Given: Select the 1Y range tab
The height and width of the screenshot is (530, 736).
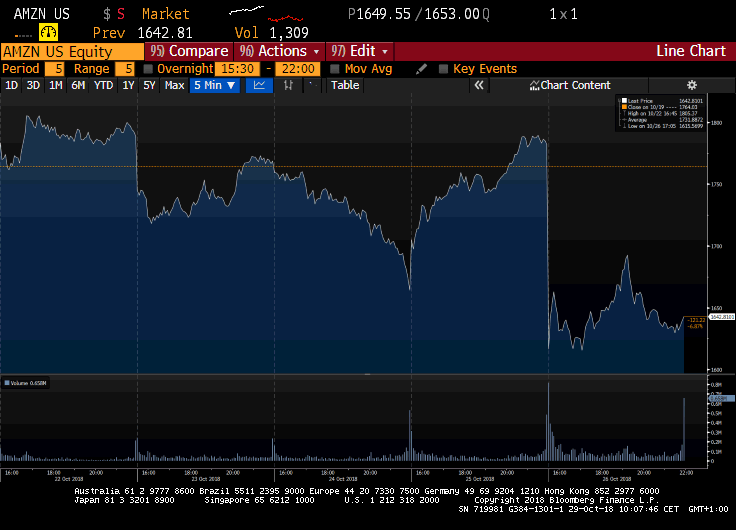Looking at the screenshot, I should (x=128, y=85).
